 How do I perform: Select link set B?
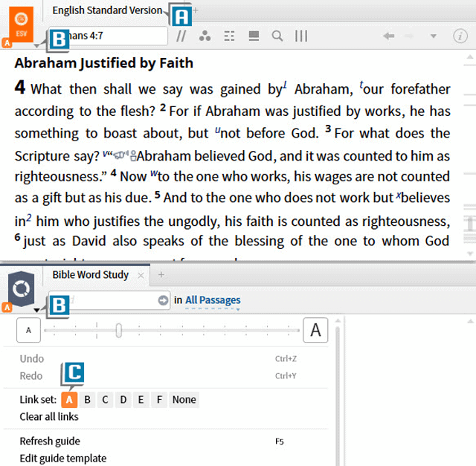pyautogui.click(x=87, y=400)
